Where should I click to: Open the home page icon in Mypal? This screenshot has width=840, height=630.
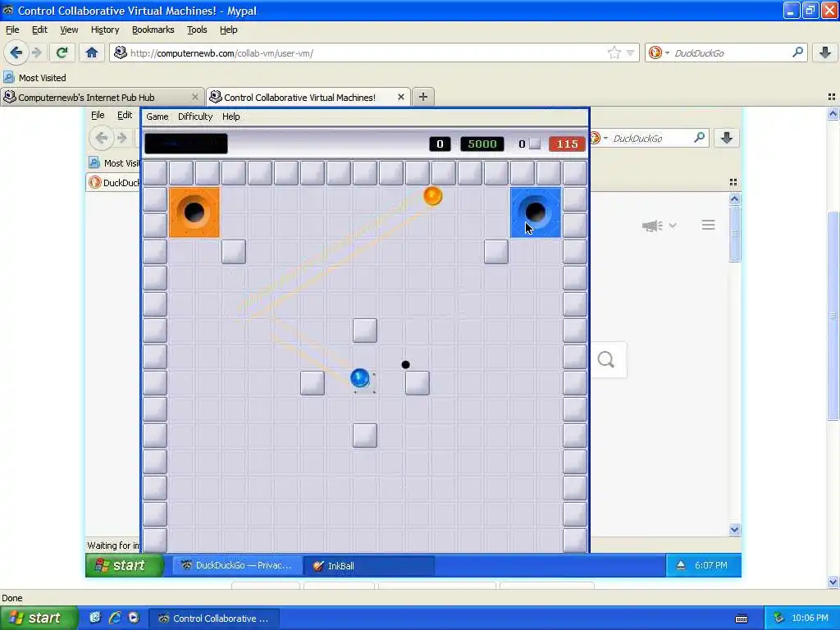pyautogui.click(x=92, y=52)
